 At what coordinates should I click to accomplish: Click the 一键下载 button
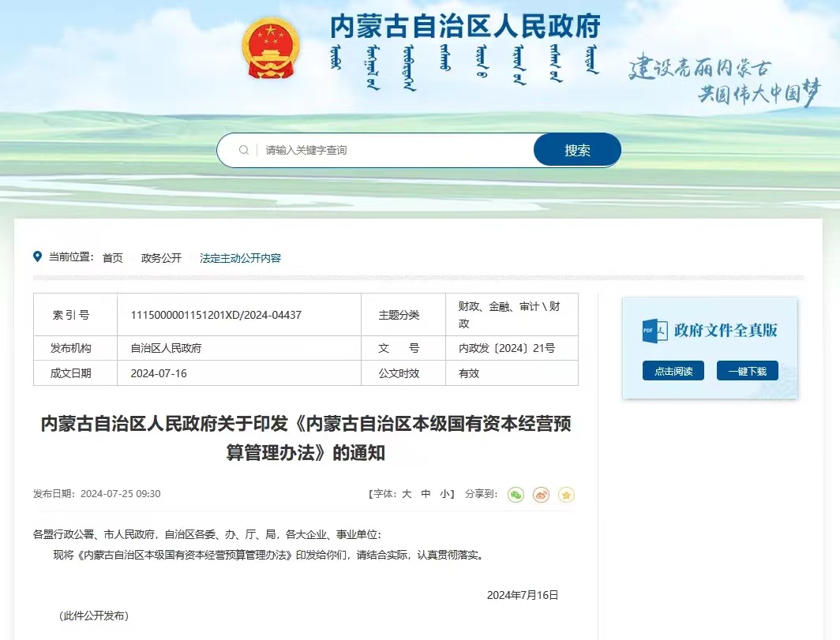pyautogui.click(x=748, y=371)
